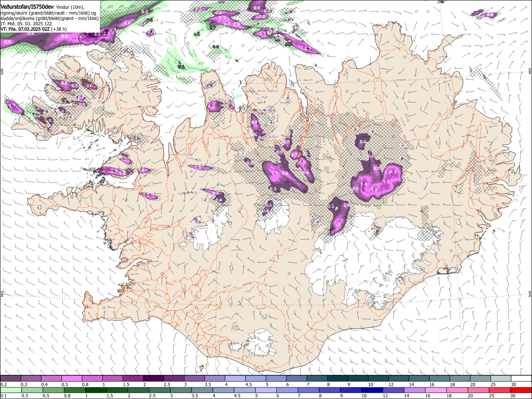This screenshot has width=532, height=399.
Task: Click the '0.1' label of the lower legend row
Action: [x=3, y=396]
